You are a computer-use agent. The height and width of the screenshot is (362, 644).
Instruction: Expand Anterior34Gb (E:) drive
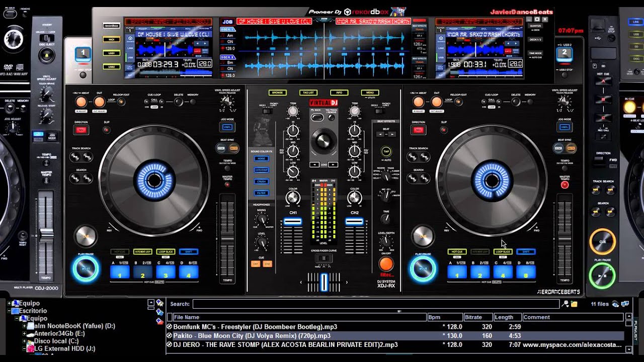tap(24, 333)
